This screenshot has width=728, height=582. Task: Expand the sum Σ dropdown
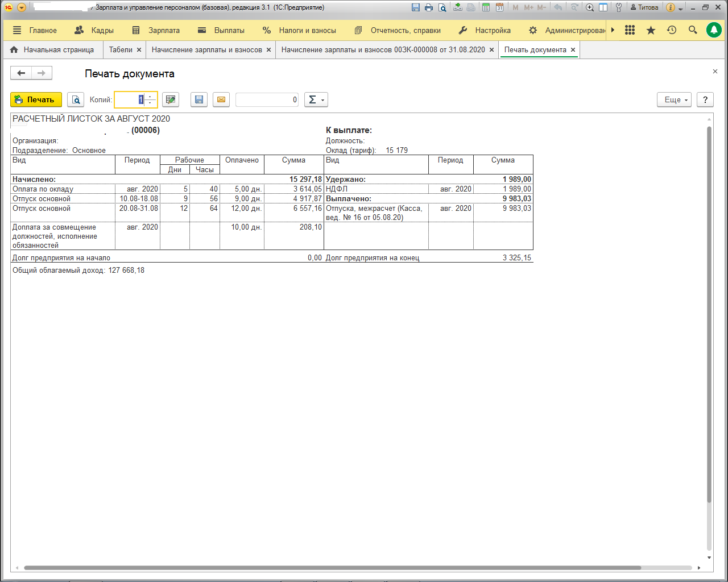click(316, 100)
